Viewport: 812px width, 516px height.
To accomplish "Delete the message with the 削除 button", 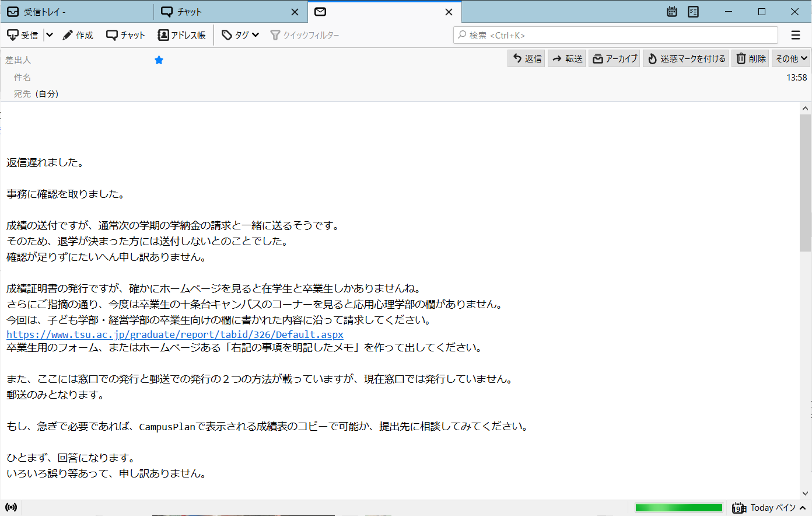I will [x=751, y=58].
